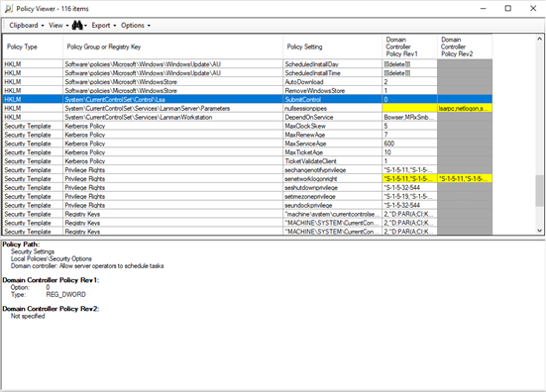The image size is (546, 392).
Task: Select the seshutdownprivilege row
Action: point(247,188)
